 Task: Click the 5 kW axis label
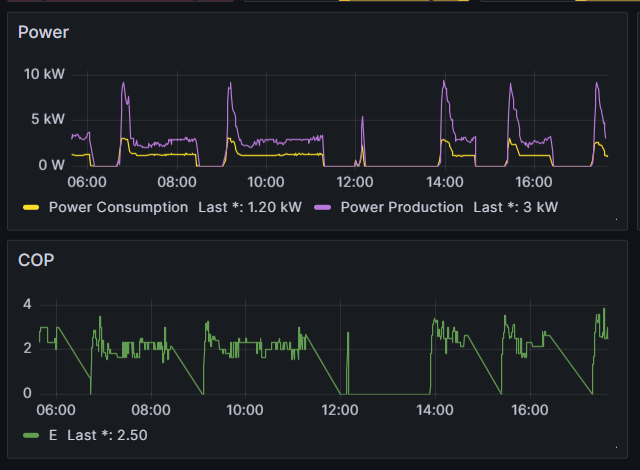(48, 119)
